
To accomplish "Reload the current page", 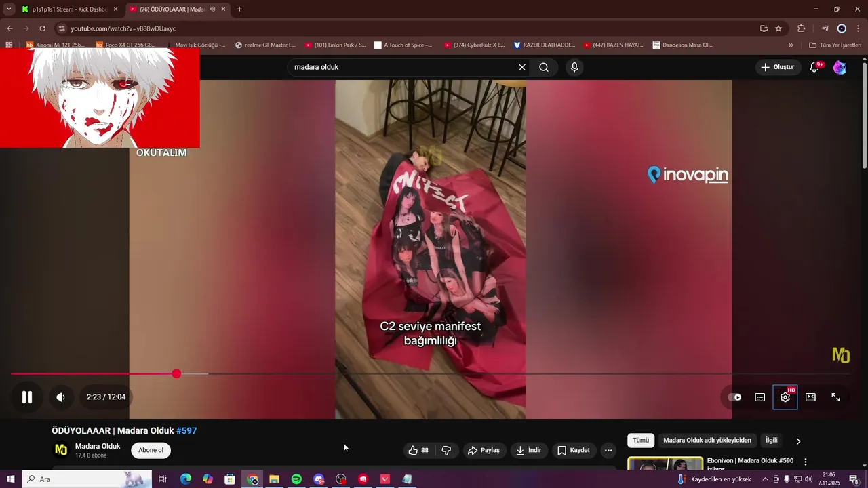I will (42, 28).
